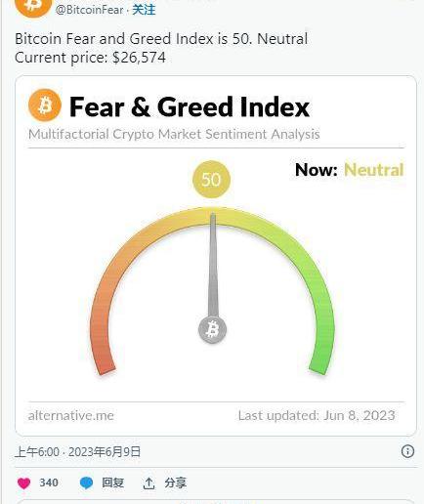Click the Fear & Greed Index title
Screen dimensions: 424x504
click(190, 106)
